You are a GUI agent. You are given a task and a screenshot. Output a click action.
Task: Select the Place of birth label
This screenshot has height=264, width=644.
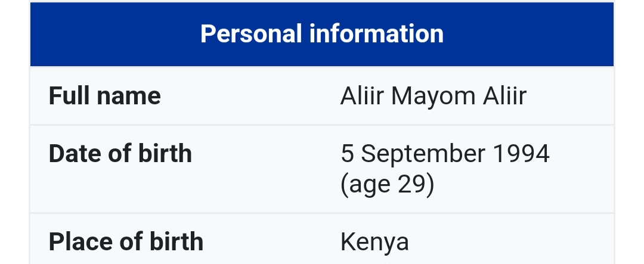point(126,241)
